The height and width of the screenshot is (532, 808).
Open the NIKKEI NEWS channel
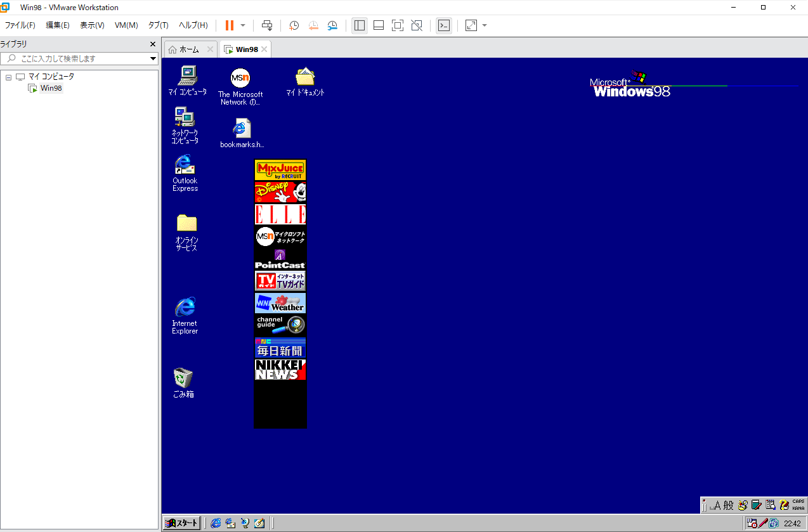280,370
